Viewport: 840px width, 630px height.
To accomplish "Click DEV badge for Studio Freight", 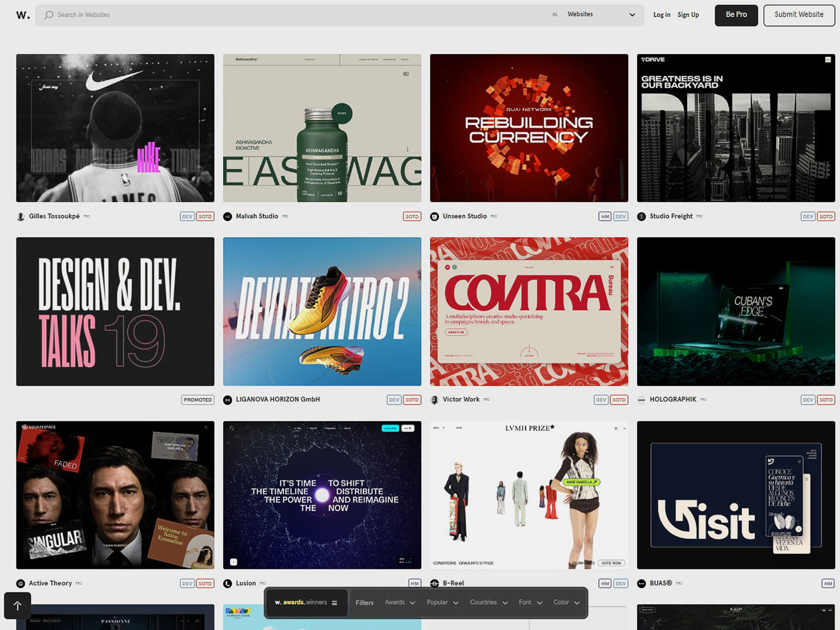I will (x=808, y=217).
